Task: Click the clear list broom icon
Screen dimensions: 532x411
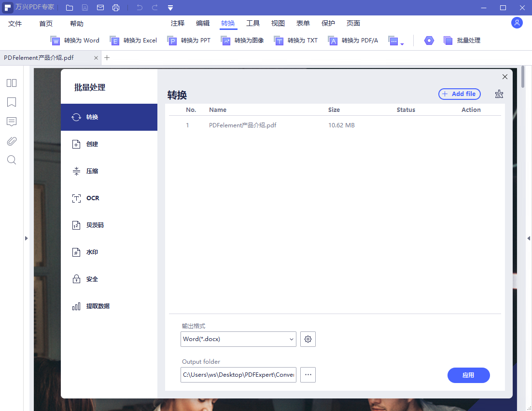Action: 499,94
